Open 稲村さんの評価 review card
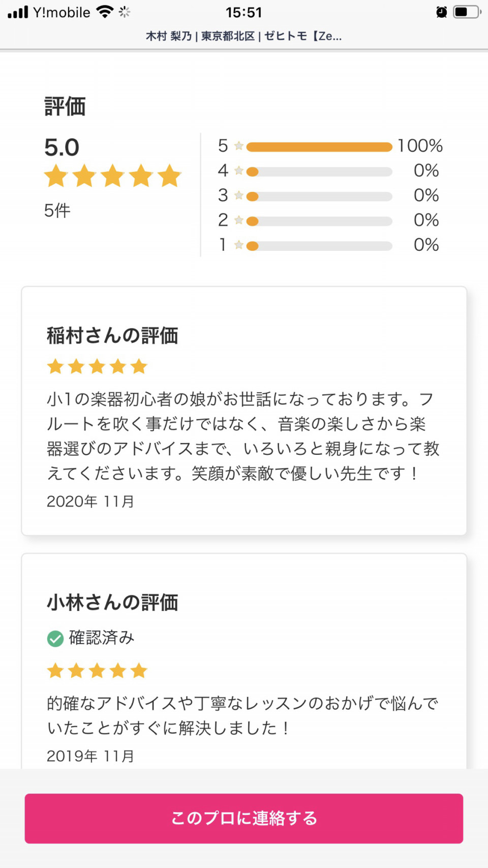The height and width of the screenshot is (868, 488). (244, 411)
